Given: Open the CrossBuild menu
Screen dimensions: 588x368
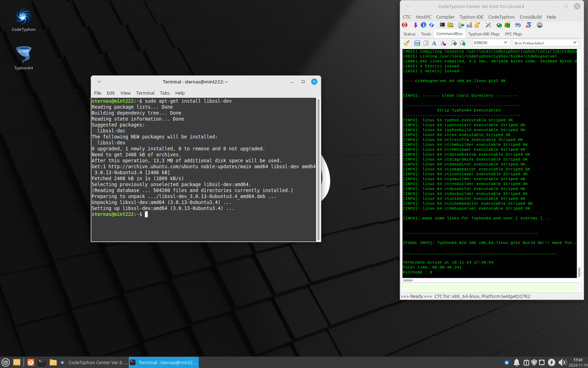Looking at the screenshot, I should [531, 17].
